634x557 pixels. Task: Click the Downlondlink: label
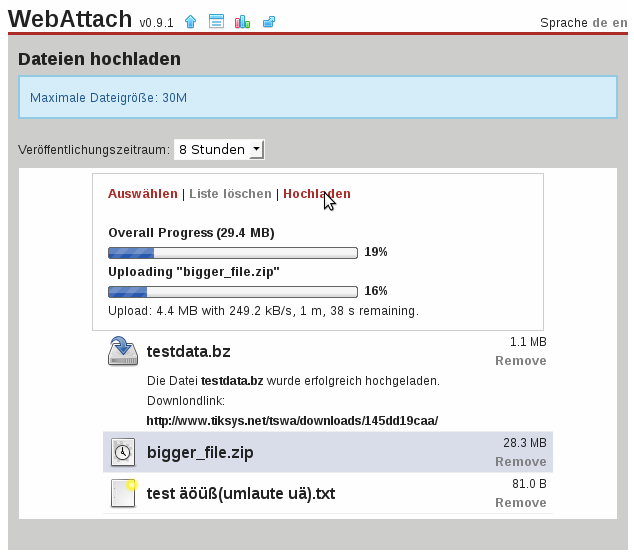[186, 401]
